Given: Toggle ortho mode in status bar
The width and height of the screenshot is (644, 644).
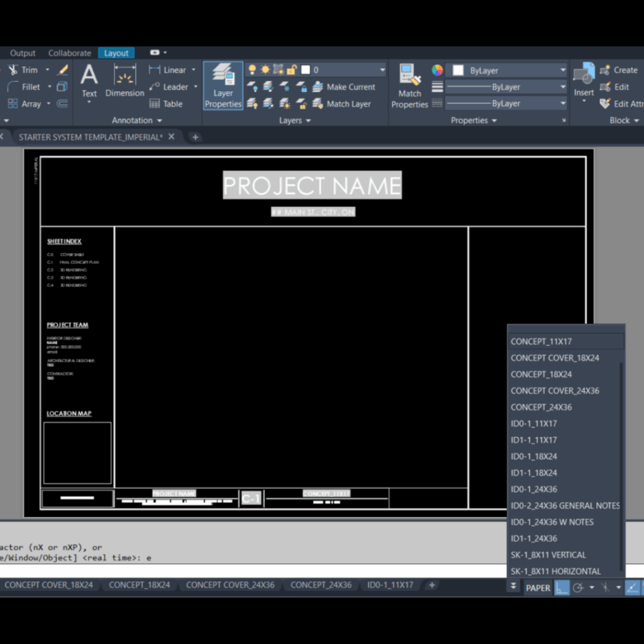Looking at the screenshot, I should [562, 588].
